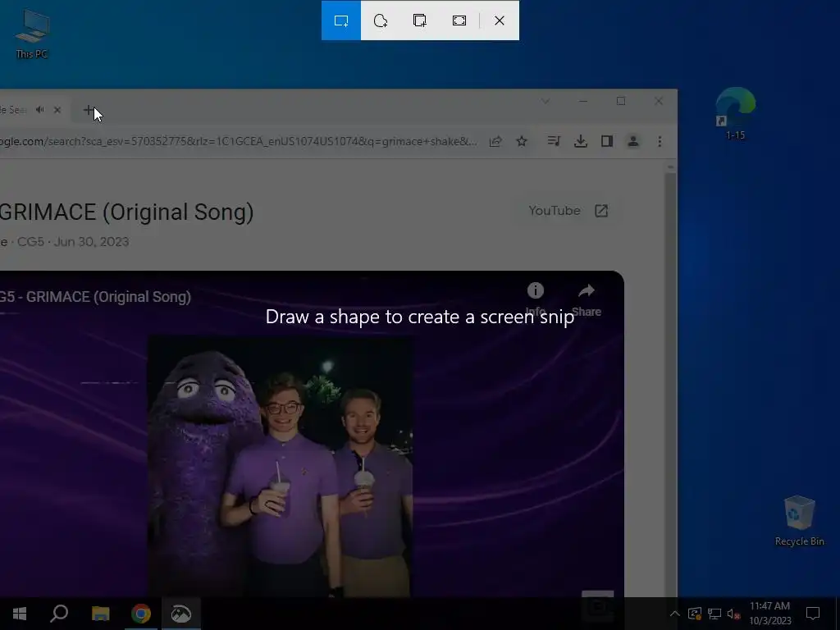Choose the Fullscreen Snip mode
840x630 pixels.
point(459,21)
